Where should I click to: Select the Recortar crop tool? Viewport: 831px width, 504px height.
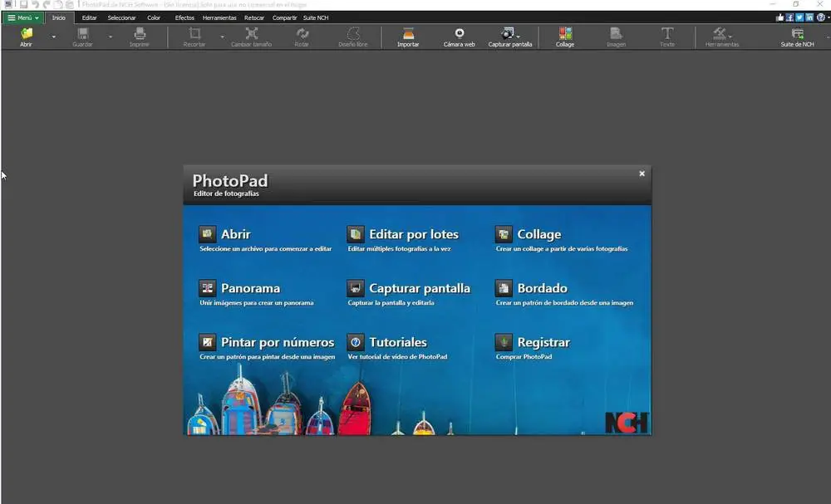194,34
